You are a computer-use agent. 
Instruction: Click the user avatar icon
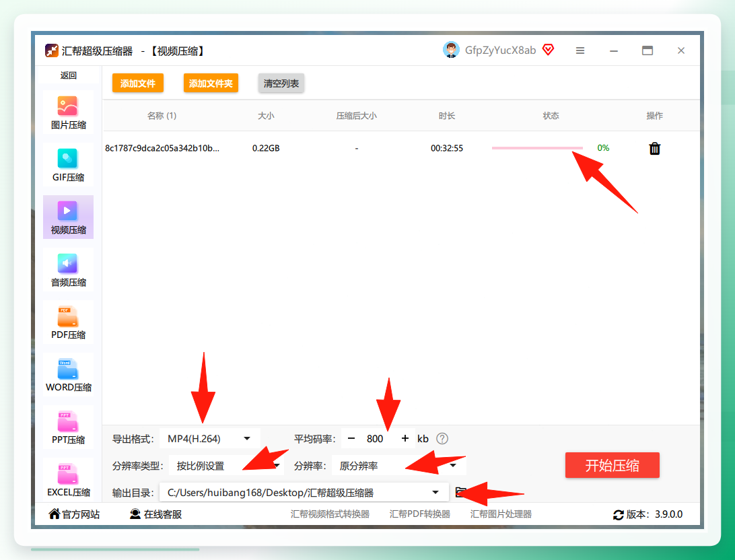451,50
